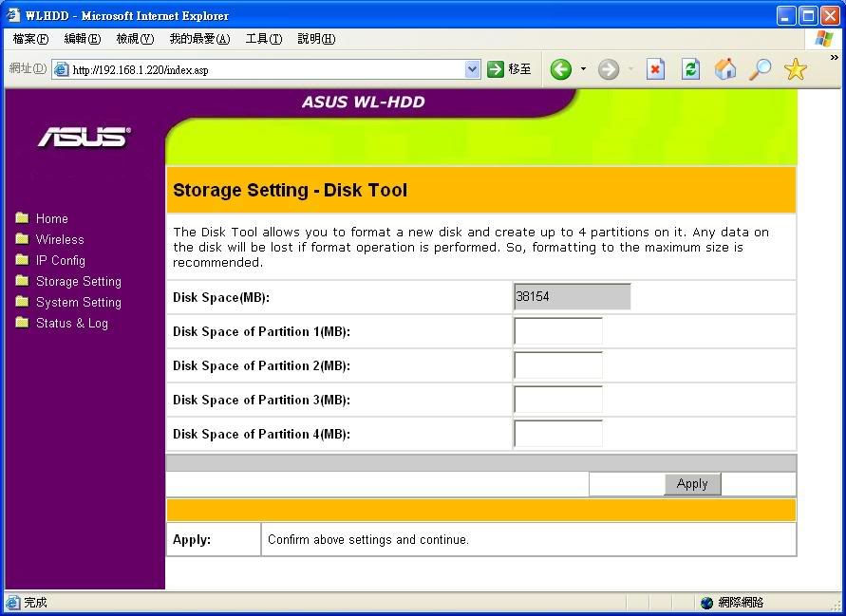Focus the Partition 2 disk space field

[558, 365]
